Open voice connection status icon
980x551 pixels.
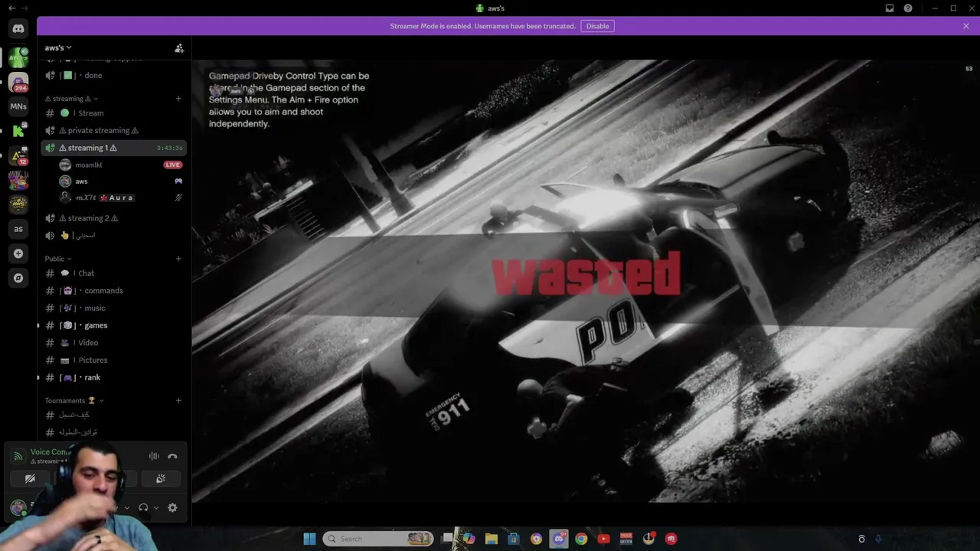click(18, 456)
